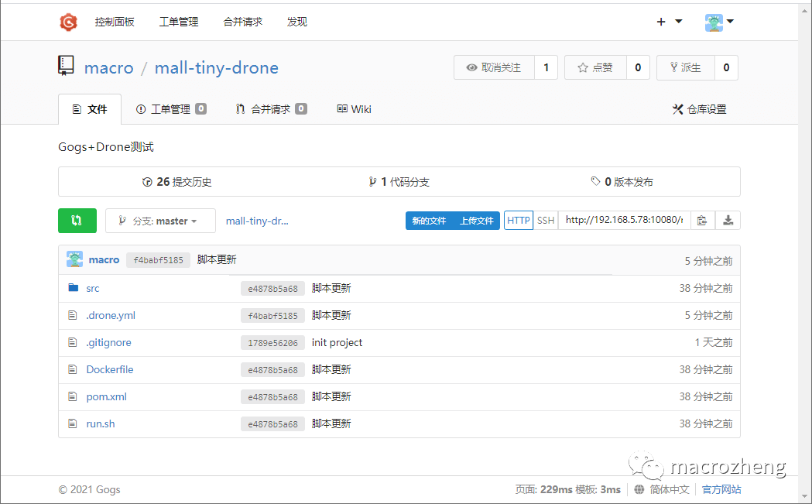
Task: Click the Dockerfile file icon
Action: 73,369
